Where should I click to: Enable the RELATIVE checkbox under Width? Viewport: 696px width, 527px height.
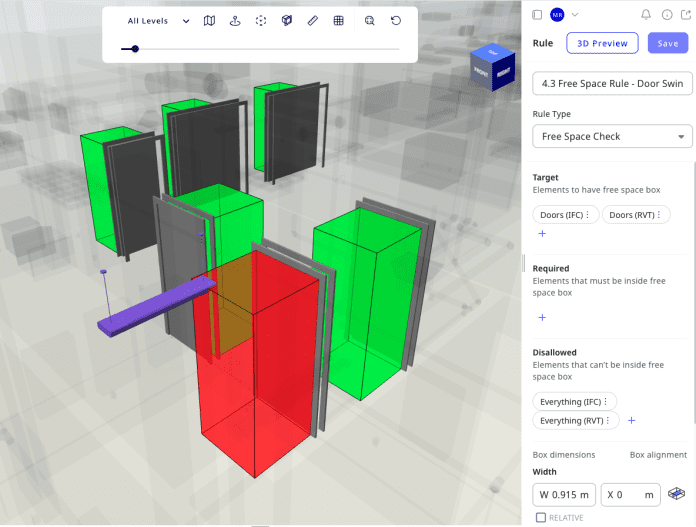coord(541,517)
